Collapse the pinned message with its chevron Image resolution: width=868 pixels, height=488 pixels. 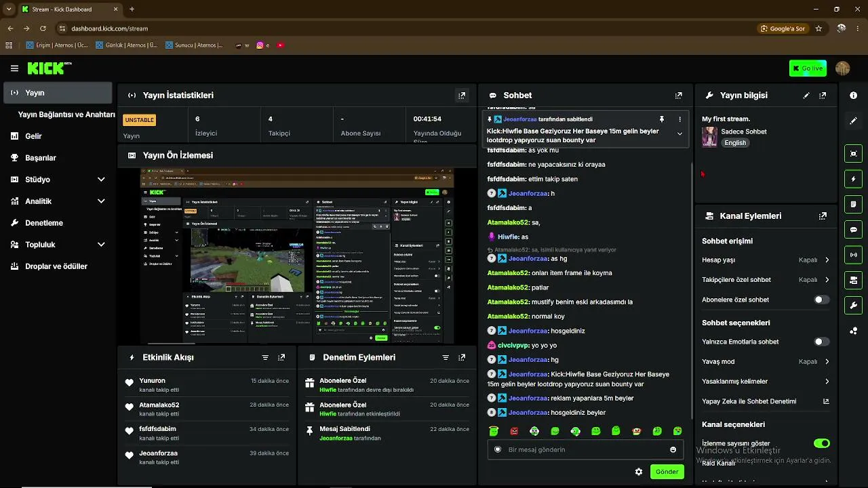point(679,134)
